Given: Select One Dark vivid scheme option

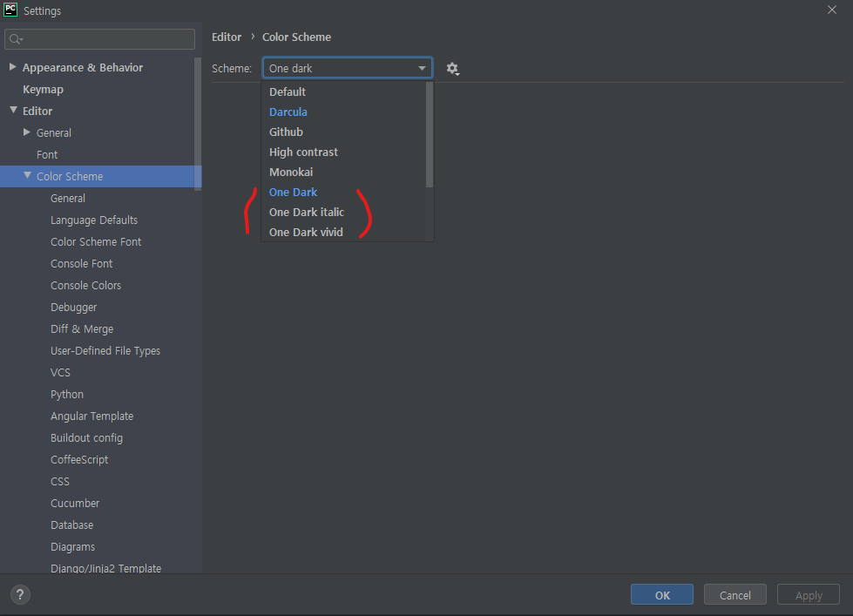Looking at the screenshot, I should pos(344,233).
